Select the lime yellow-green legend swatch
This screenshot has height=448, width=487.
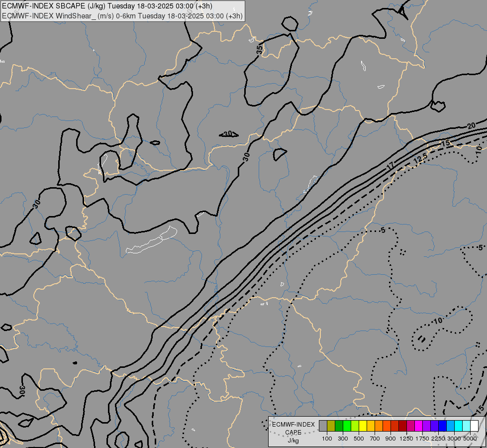pyautogui.click(x=355, y=426)
